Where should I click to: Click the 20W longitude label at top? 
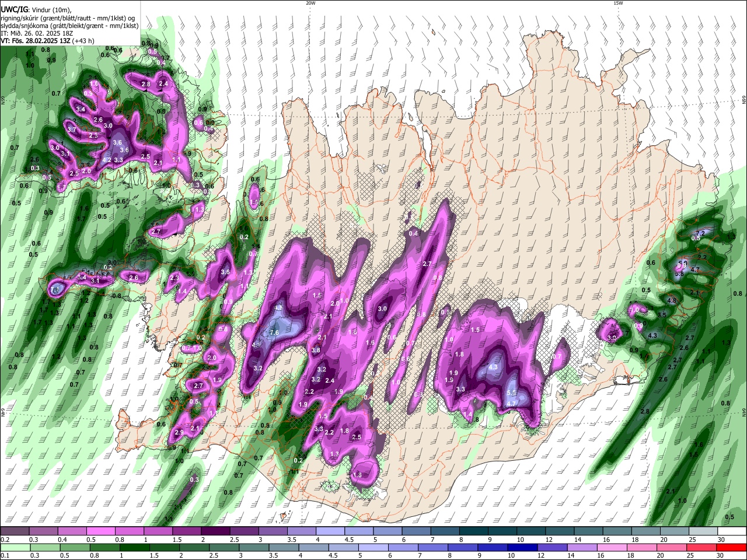point(311,3)
